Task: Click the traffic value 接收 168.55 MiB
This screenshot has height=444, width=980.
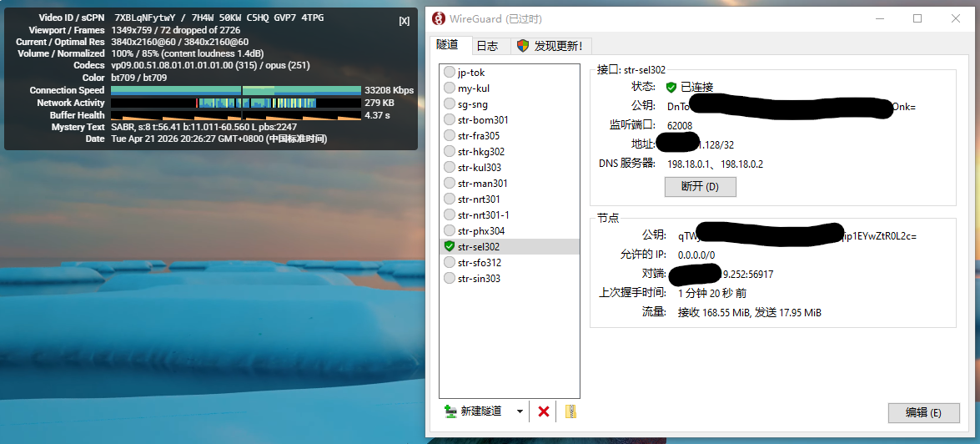Action: pos(714,313)
